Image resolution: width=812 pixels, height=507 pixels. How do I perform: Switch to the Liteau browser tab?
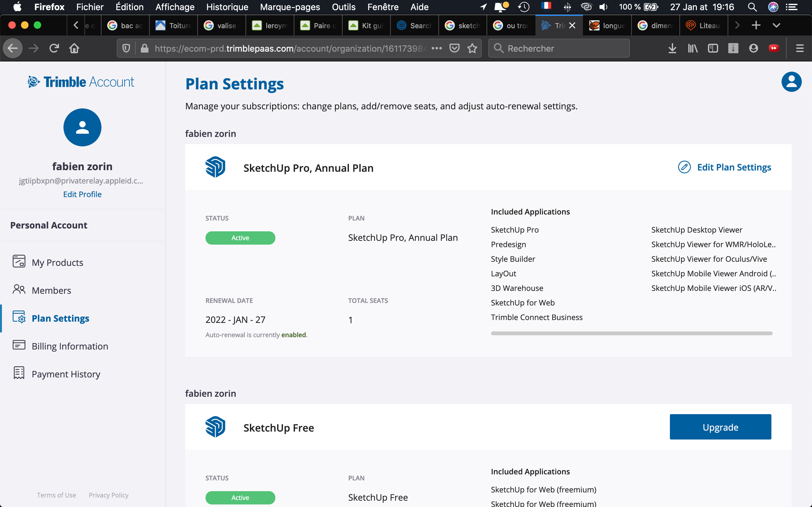704,25
